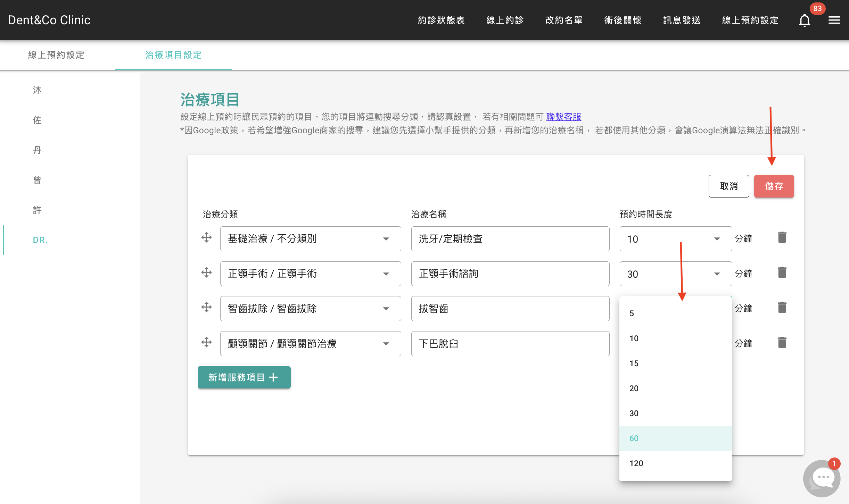This screenshot has width=849, height=504.
Task: Grab the move handle beside 正顎手術諮詢
Action: click(x=206, y=272)
